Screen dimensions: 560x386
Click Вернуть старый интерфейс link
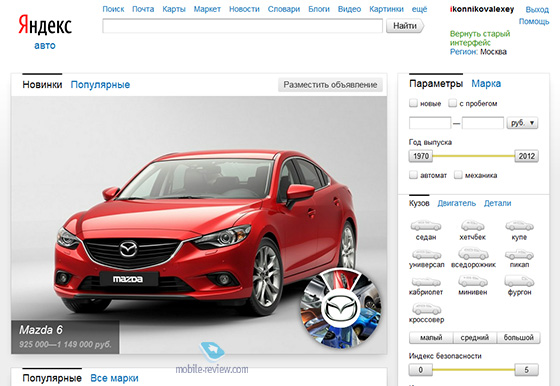(480, 38)
